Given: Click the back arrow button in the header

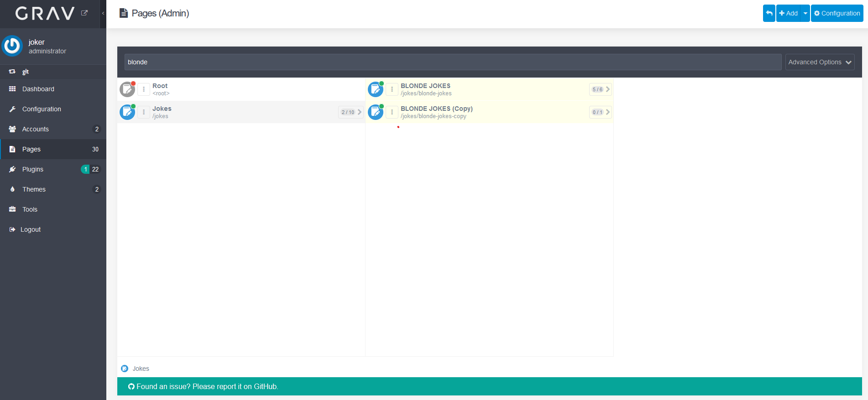Looking at the screenshot, I should 769,13.
